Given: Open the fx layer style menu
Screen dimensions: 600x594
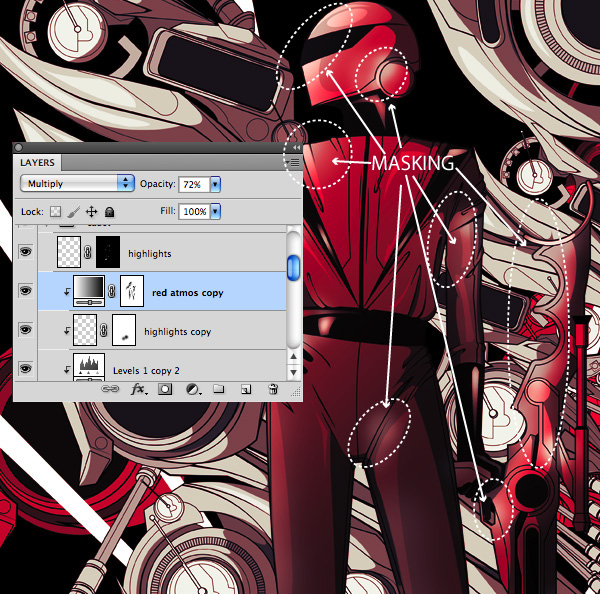Looking at the screenshot, I should click(139, 389).
